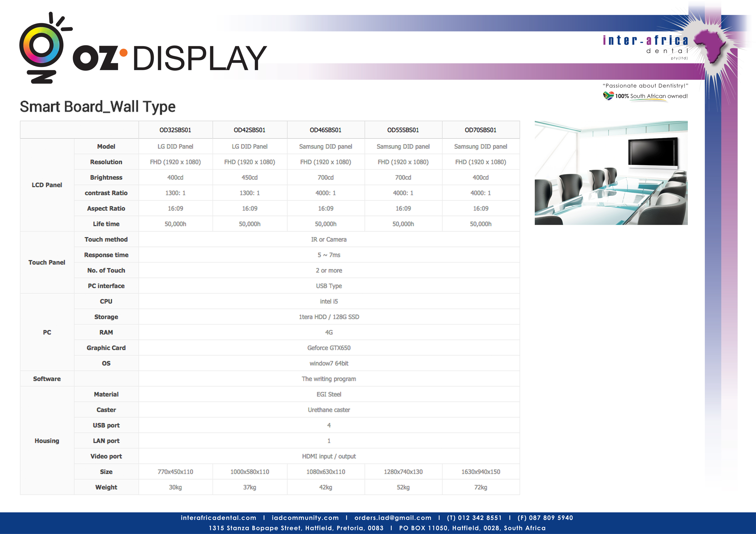Screen dimensions: 756x534
Task: Click the Smart Board_Wall Type heading
Action: (x=98, y=107)
